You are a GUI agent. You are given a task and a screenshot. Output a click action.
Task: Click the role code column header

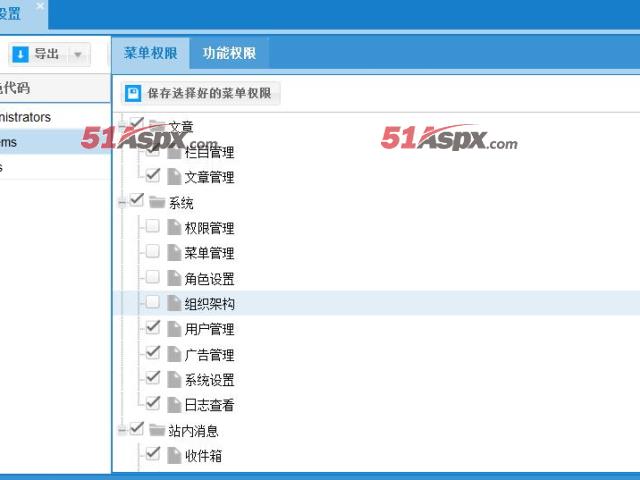55,88
